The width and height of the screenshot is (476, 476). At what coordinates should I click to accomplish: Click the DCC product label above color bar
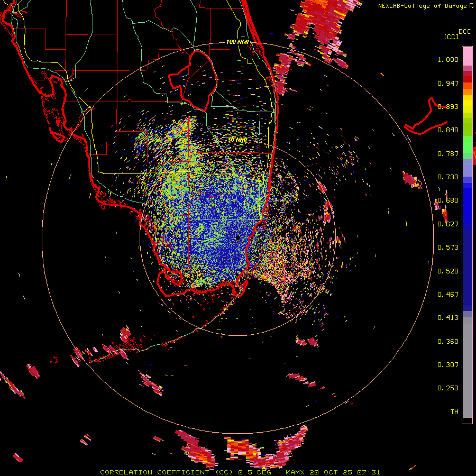pyautogui.click(x=464, y=32)
